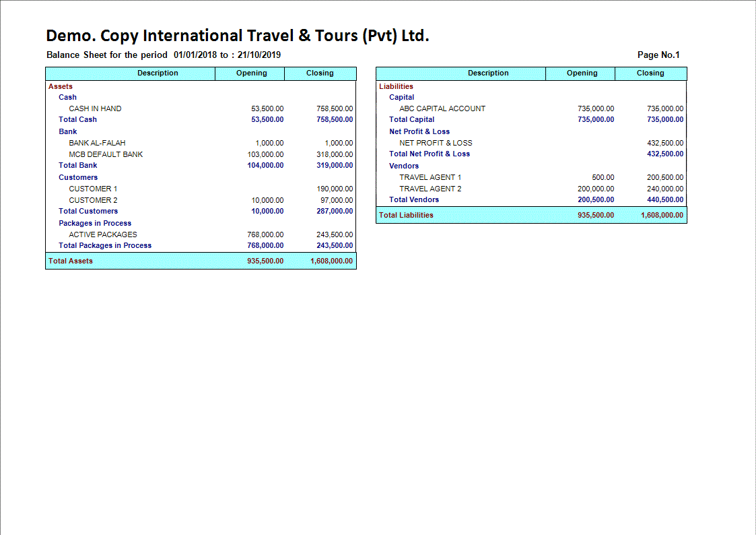Click the CASH IN HAND opening value 53,500.00
756x535 pixels.
point(267,108)
